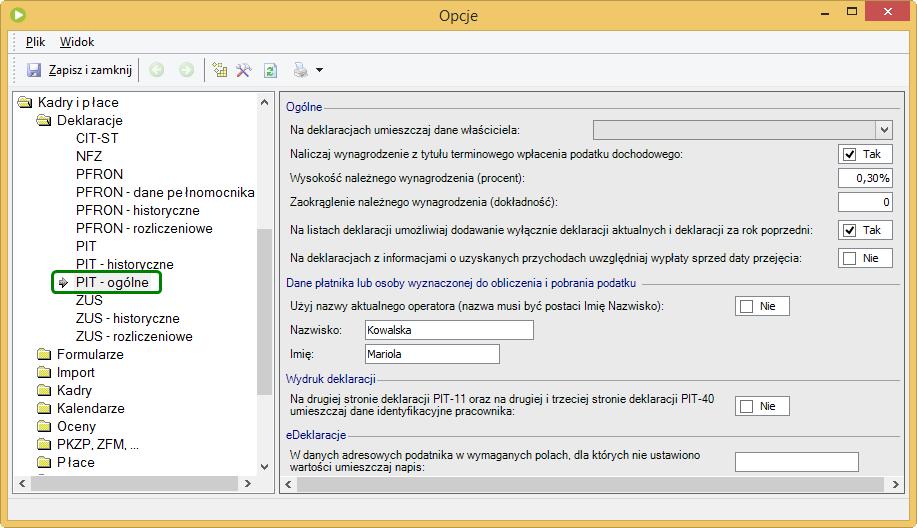The image size is (917, 528).
Task: Select PFRON - historyczne
Action: pyautogui.click(x=137, y=210)
